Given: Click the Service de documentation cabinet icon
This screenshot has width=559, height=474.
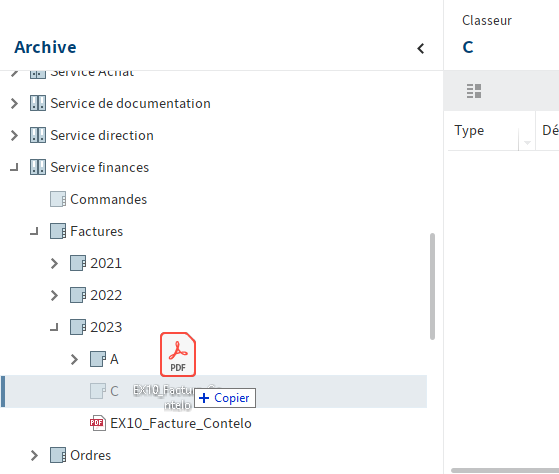Looking at the screenshot, I should (x=37, y=103).
